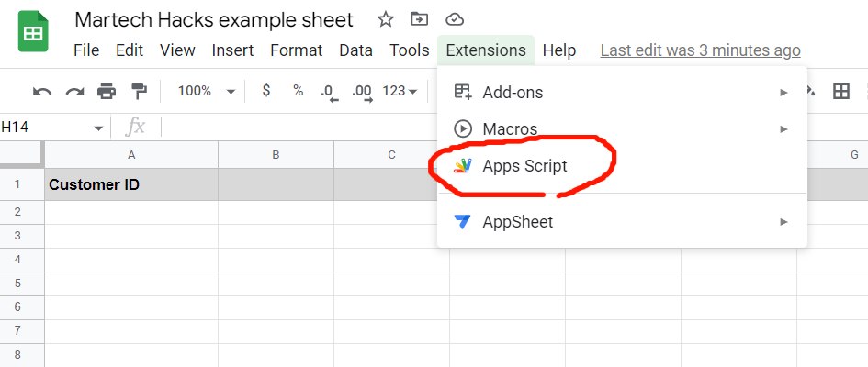Increase decimal places
The height and width of the screenshot is (367, 868).
coord(362,93)
